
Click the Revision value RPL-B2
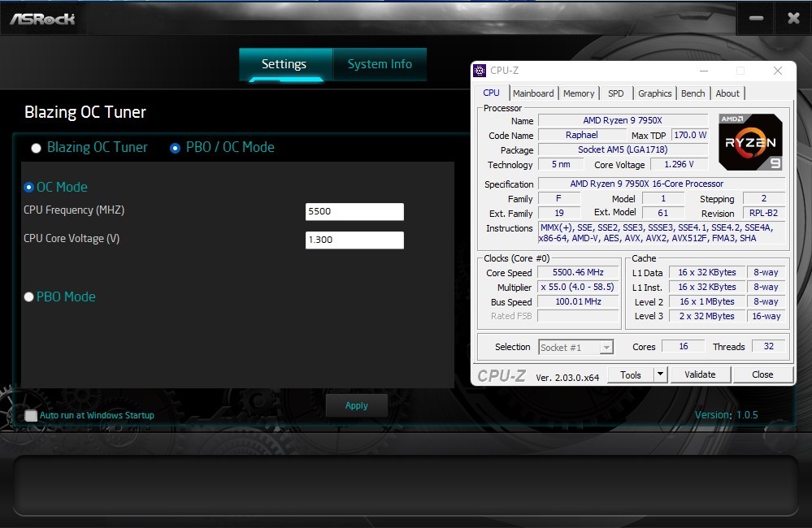(763, 213)
